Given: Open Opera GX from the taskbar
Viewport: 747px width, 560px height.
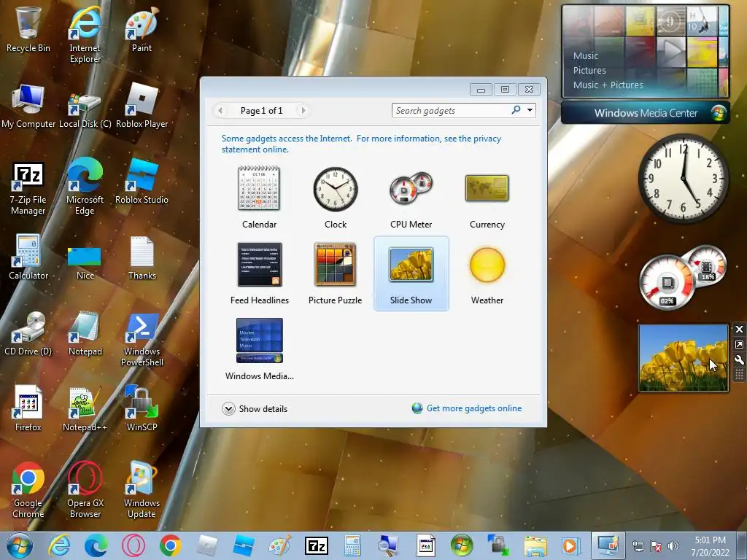Looking at the screenshot, I should coord(133,545).
